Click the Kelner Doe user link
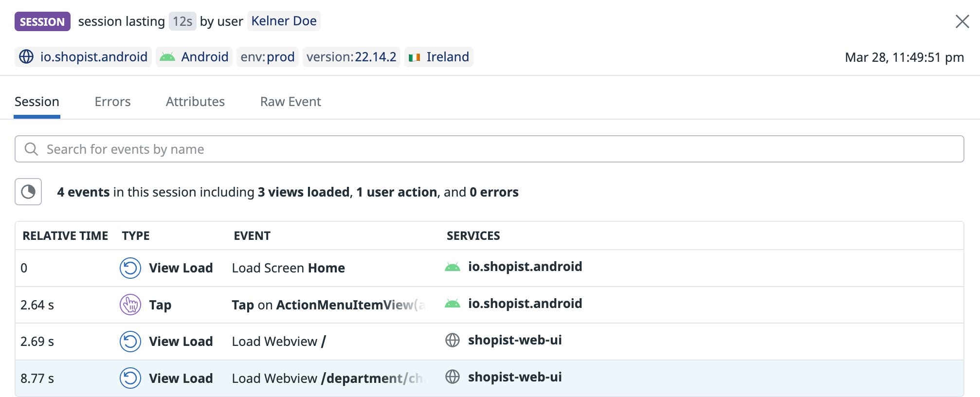The width and height of the screenshot is (980, 397). pos(284,21)
